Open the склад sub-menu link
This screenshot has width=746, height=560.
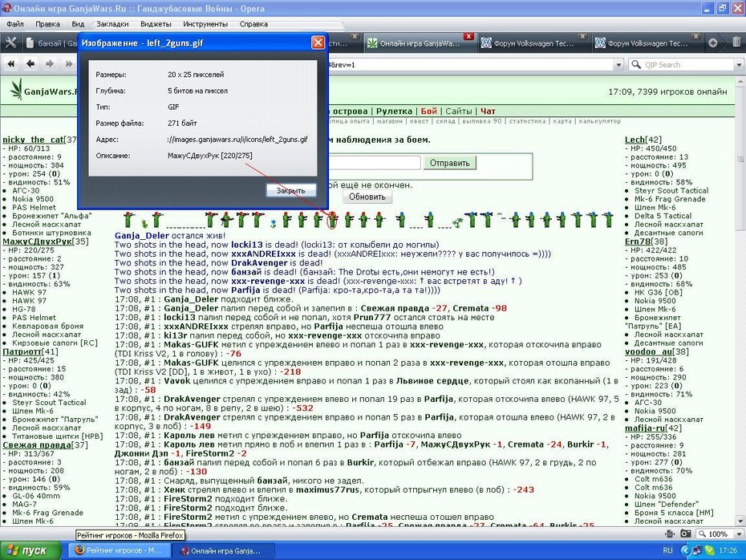click(x=445, y=121)
